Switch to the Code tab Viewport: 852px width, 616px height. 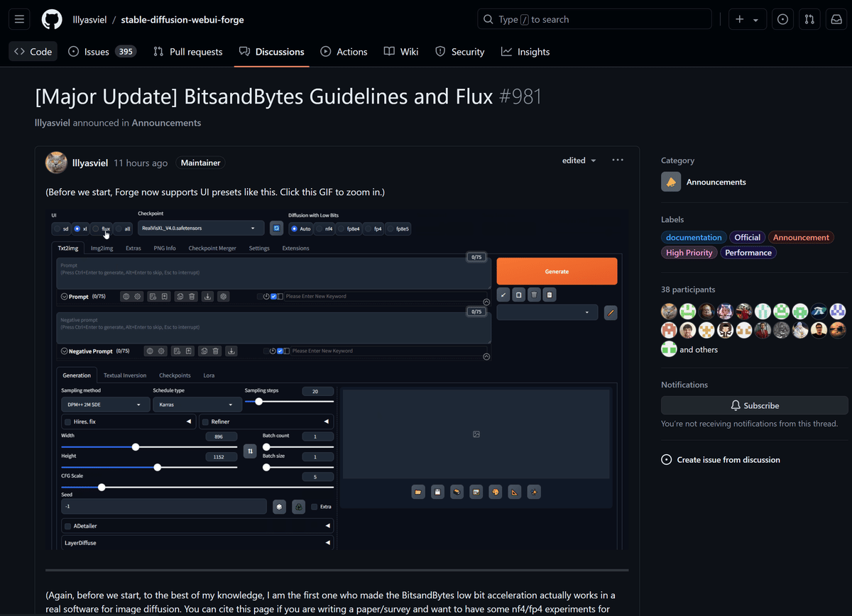coord(33,52)
